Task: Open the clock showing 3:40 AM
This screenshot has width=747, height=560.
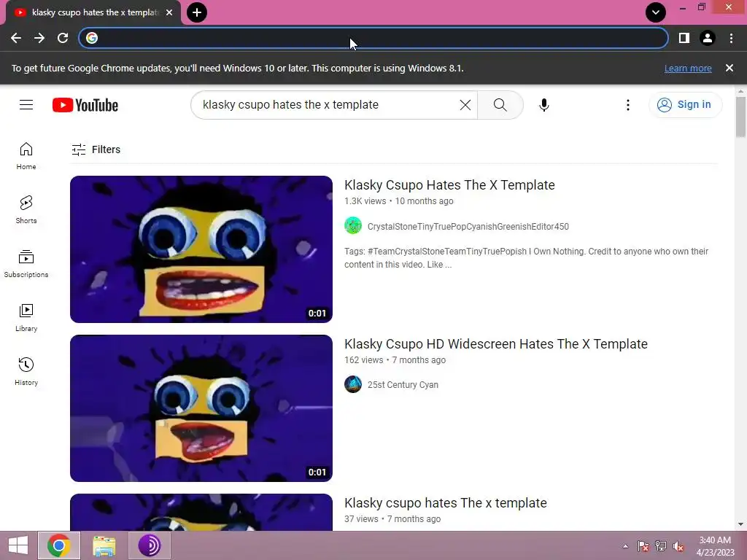Action: pyautogui.click(x=715, y=546)
